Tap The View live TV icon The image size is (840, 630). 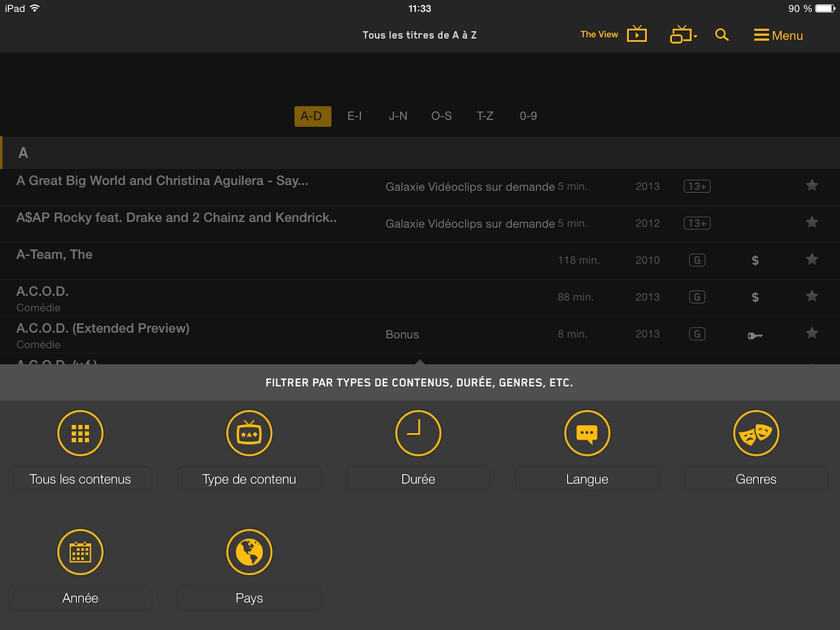pyautogui.click(x=636, y=34)
